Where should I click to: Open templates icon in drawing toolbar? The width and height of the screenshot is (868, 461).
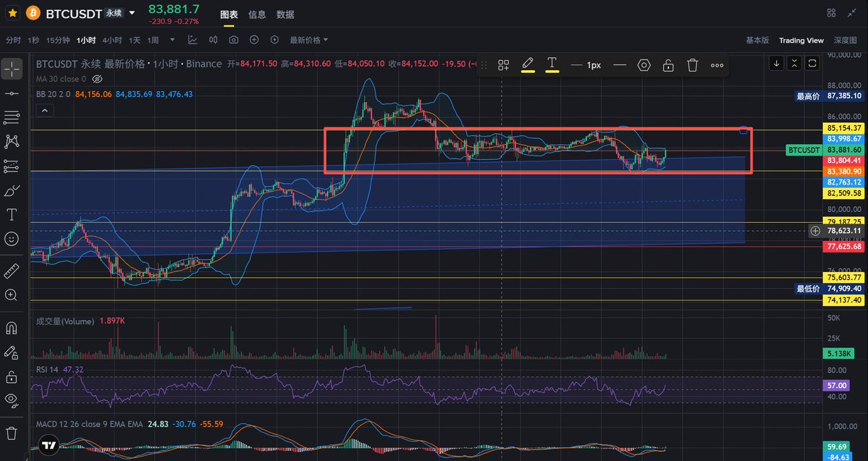click(x=503, y=65)
